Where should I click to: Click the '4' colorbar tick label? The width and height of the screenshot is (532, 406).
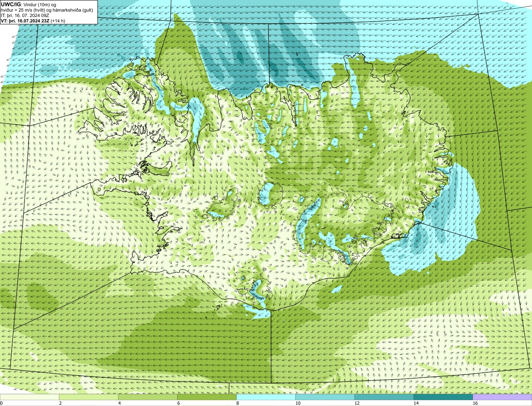point(119,403)
